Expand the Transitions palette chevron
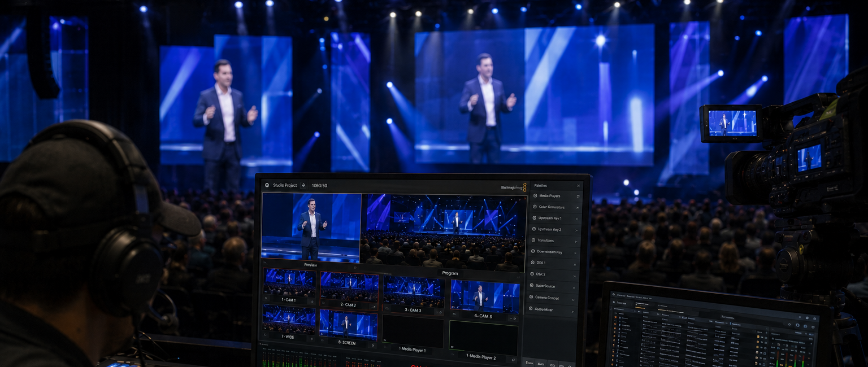 (576, 241)
